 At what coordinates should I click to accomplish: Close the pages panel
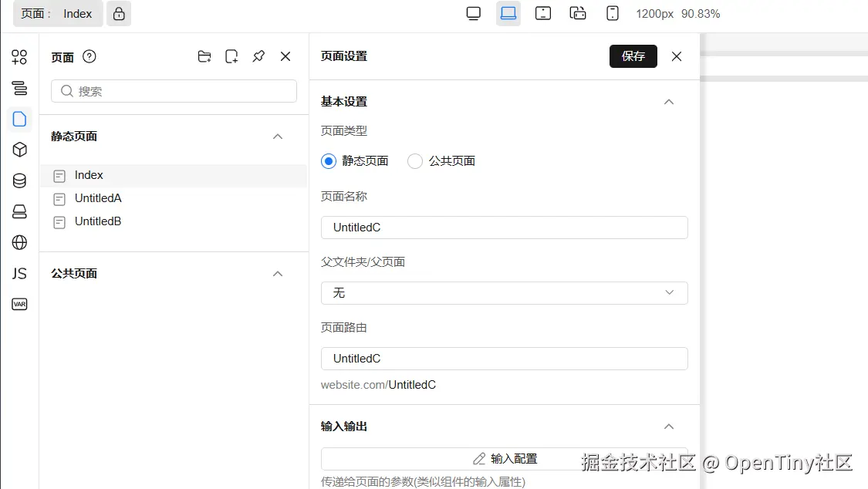pyautogui.click(x=285, y=56)
